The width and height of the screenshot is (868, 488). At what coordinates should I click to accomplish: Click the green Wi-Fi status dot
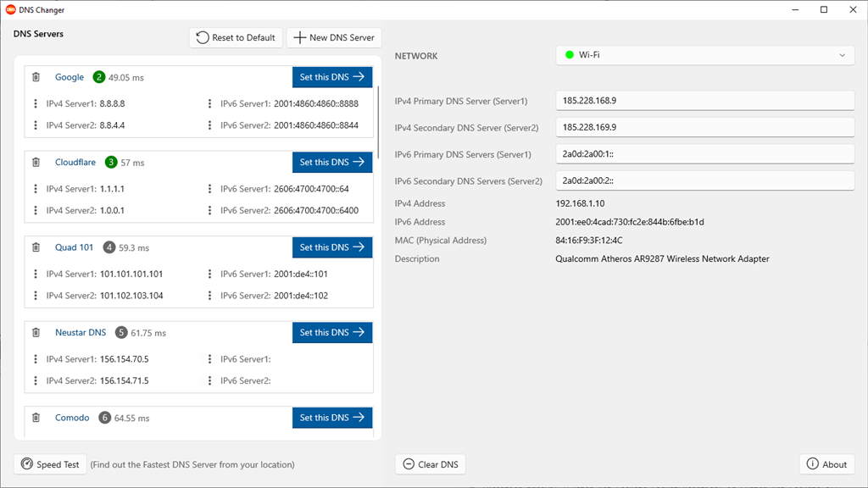click(x=569, y=55)
